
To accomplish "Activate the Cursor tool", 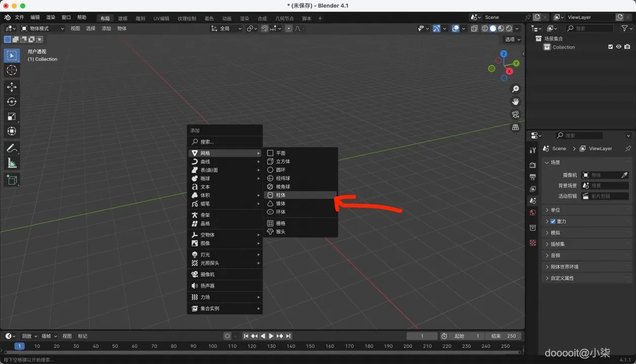I will click(x=12, y=70).
